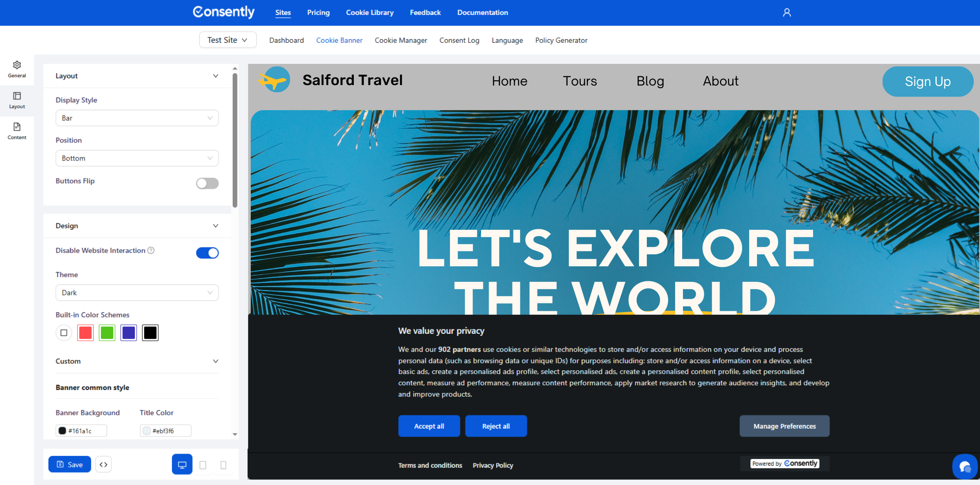This screenshot has width=980, height=485.
Task: Go to Pricing in top menu
Action: [x=318, y=12]
